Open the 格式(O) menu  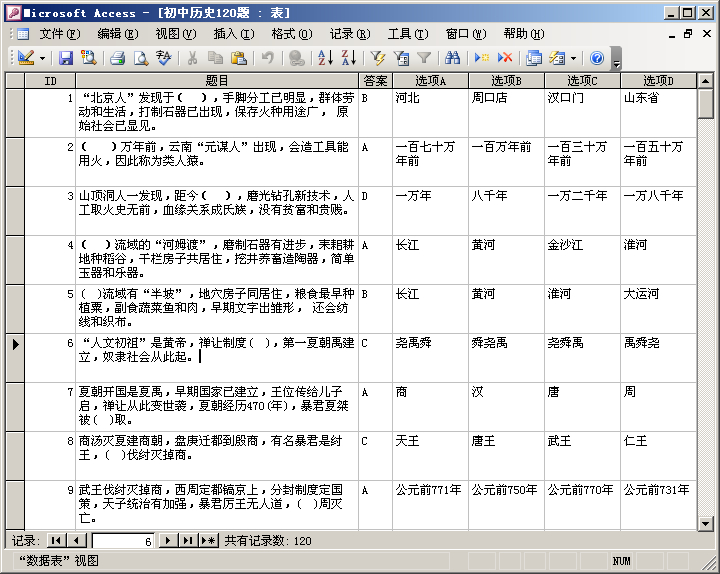click(292, 34)
